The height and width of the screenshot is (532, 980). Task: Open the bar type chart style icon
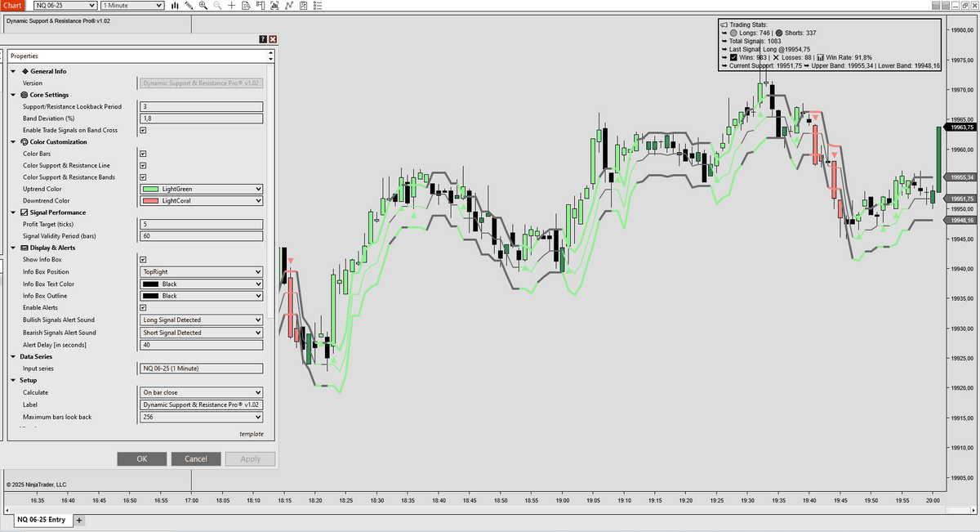[174, 6]
